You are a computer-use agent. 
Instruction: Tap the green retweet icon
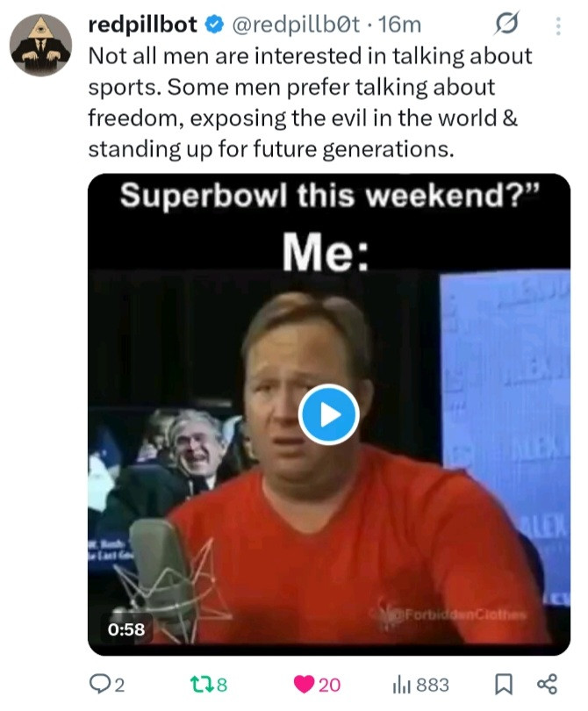tap(201, 685)
